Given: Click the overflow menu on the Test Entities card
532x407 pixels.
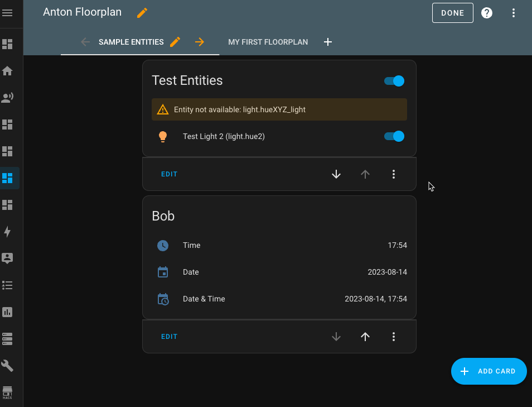Looking at the screenshot, I should (394, 174).
